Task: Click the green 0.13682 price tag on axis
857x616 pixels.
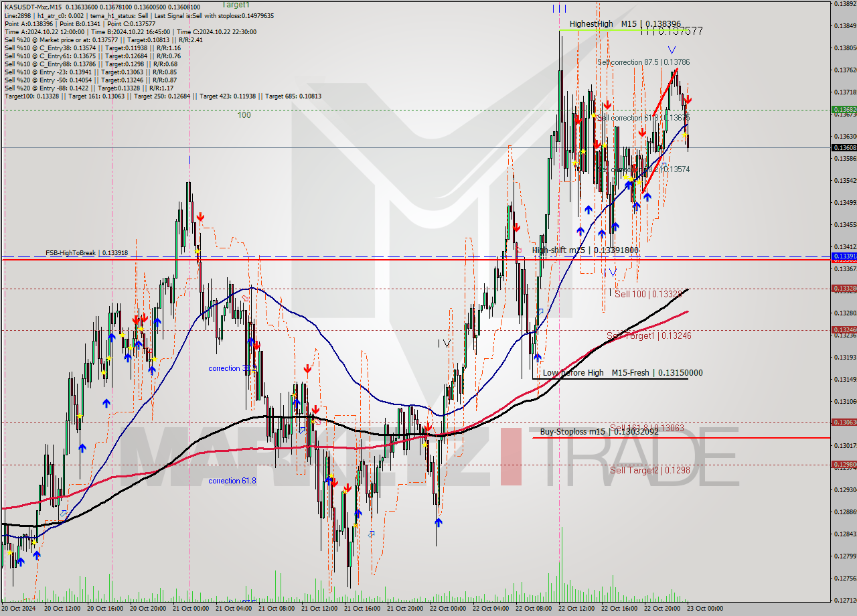Action: tap(844, 109)
